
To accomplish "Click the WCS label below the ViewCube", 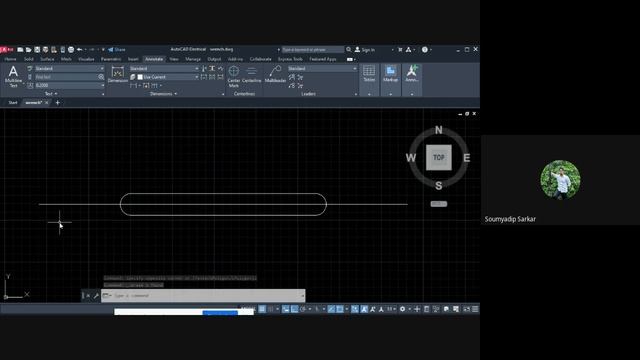I will pyautogui.click(x=439, y=204).
